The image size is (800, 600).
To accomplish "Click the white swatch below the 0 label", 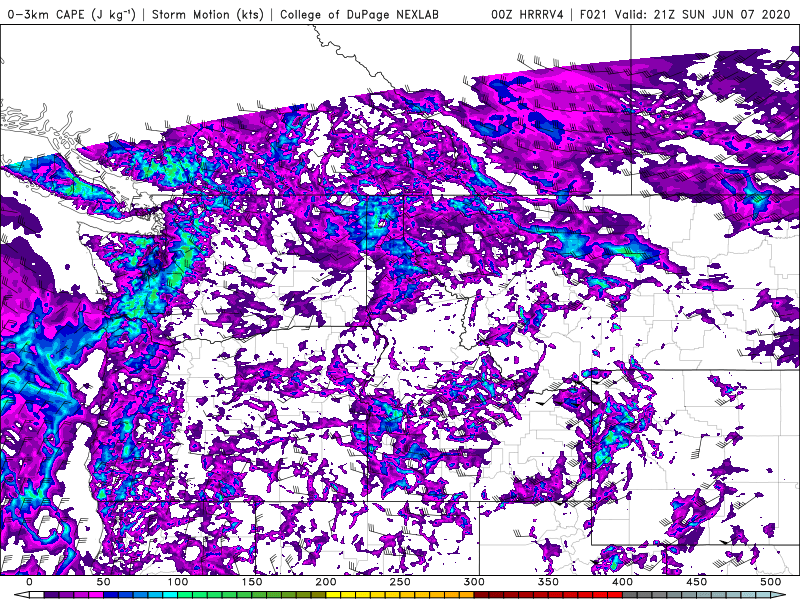I will coord(37,594).
